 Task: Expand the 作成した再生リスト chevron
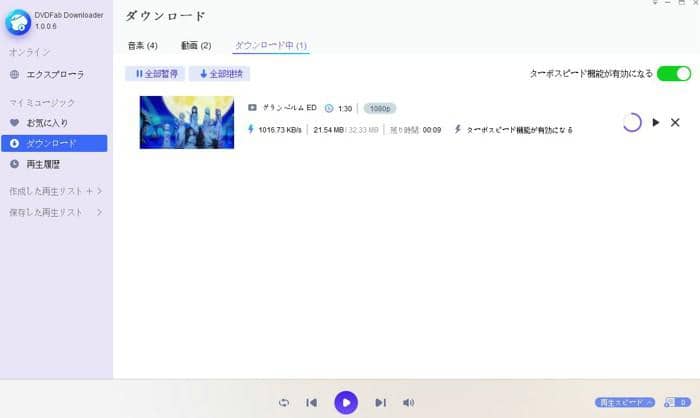click(100, 191)
